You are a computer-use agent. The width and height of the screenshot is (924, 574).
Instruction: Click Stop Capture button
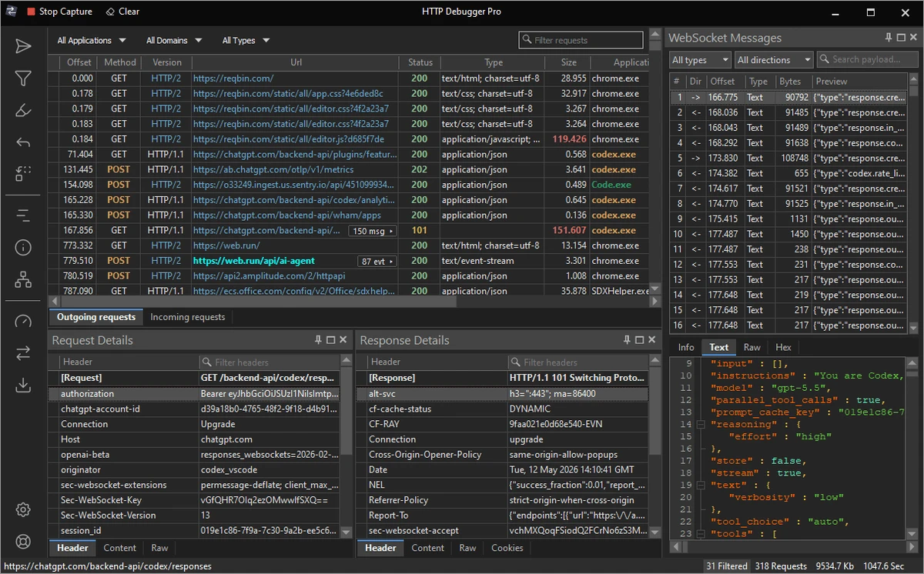click(59, 12)
